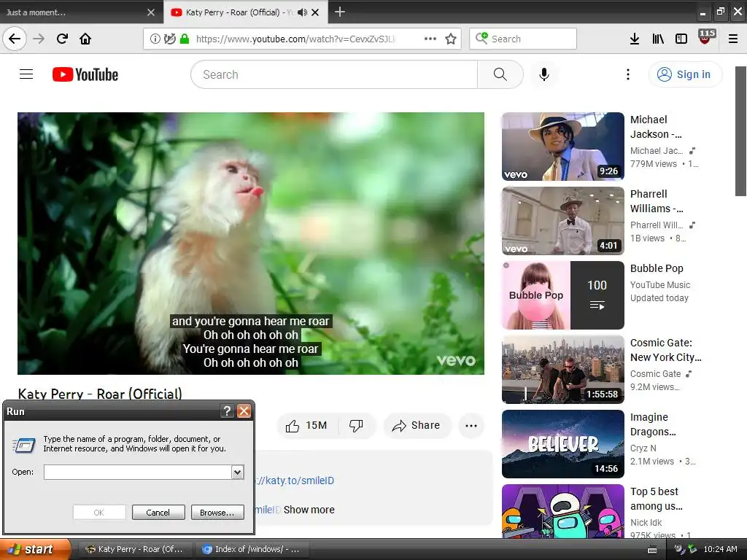This screenshot has width=747, height=560.
Task: Close the 'Just a moment...' tab
Action: 151,12
